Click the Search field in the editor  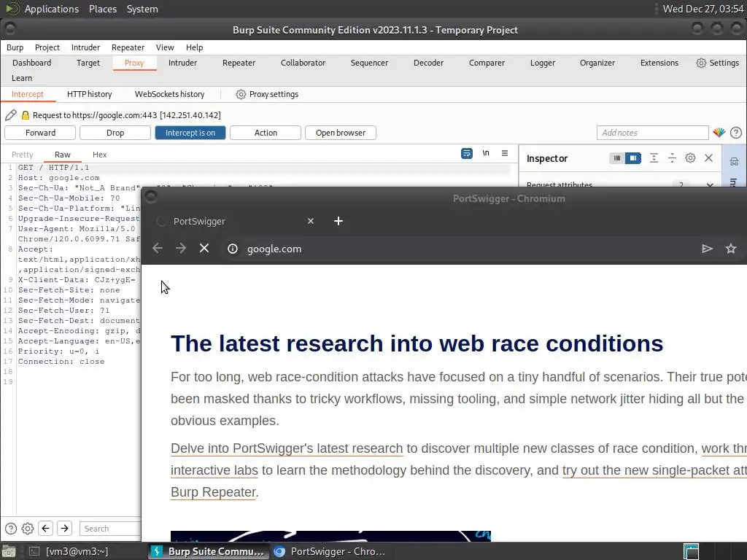point(110,529)
